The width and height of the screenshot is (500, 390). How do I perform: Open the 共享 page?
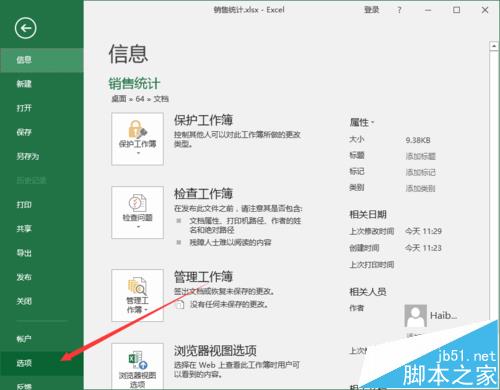(42, 229)
